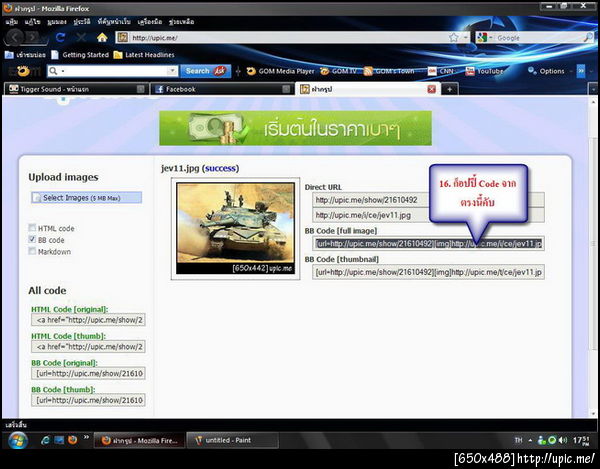Open the GOM Media Player toolbar link
Viewport: 600px width, 469px height.
280,71
